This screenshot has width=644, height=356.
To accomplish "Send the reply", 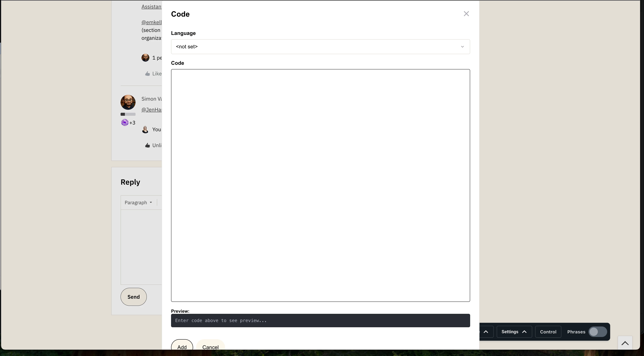I will pyautogui.click(x=133, y=297).
